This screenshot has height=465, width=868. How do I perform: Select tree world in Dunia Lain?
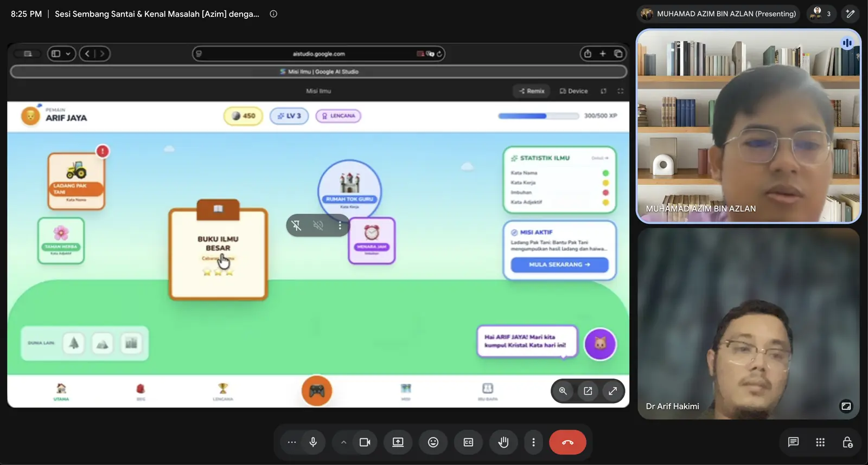[74, 343]
